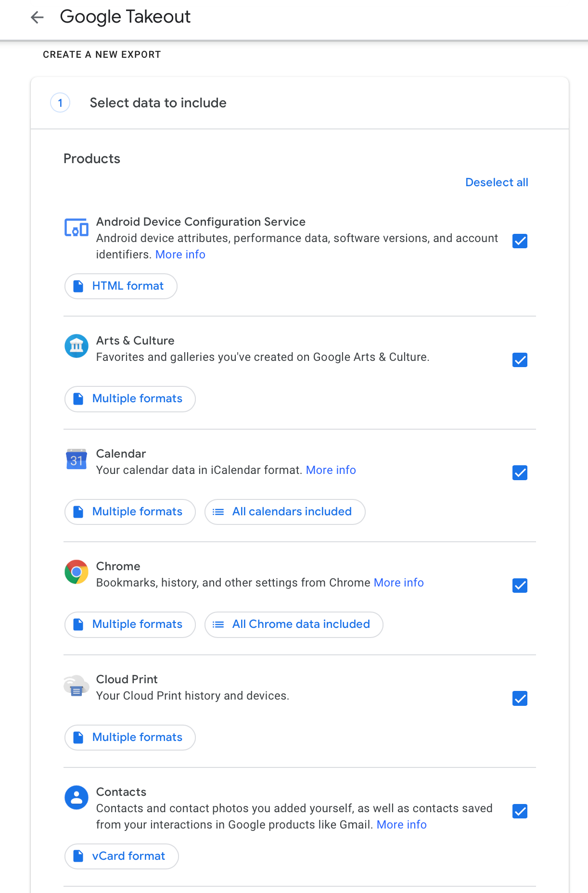
Task: Click the Android Device Configuration Service icon
Action: pos(77,227)
